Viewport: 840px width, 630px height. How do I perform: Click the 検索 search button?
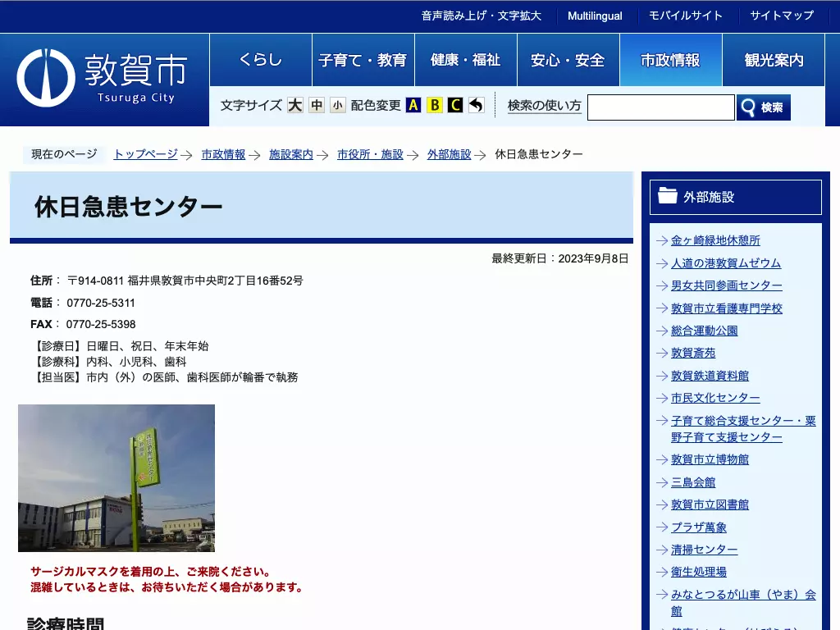(764, 107)
